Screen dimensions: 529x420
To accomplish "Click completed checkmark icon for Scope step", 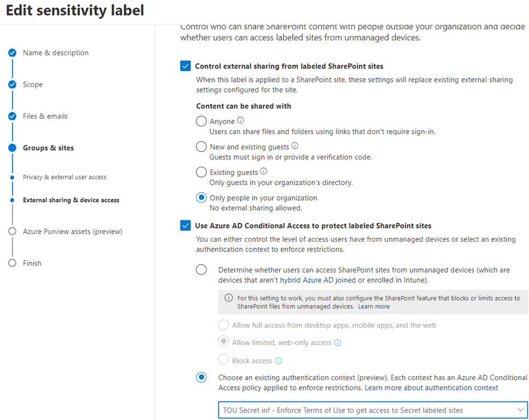I will tap(12, 85).
